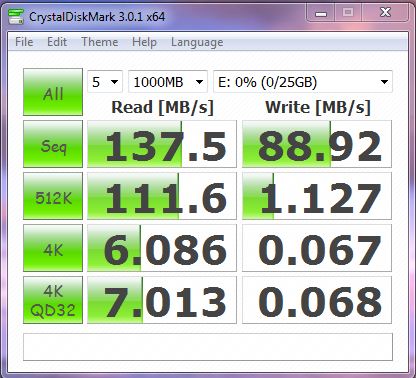416x378 pixels.
Task: Click the empty comment field at bottom
Action: pyautogui.click(x=208, y=347)
